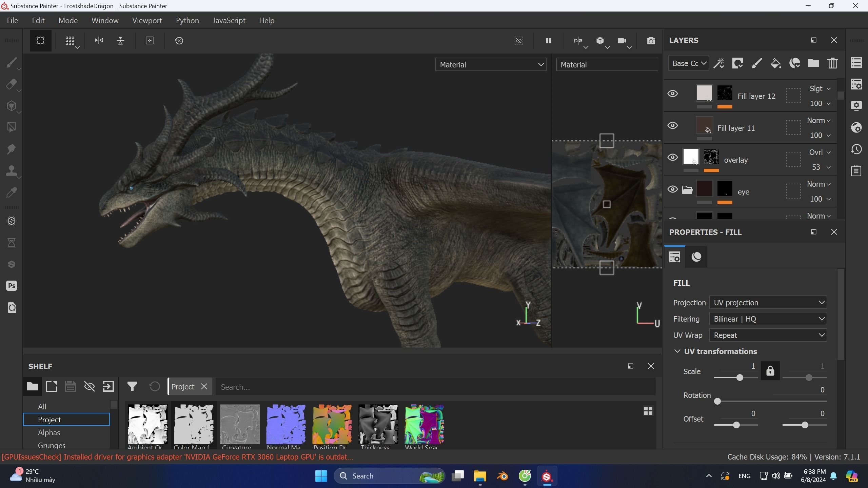Viewport: 868px width, 488px height.
Task: Toggle the scale ratio lock
Action: tap(770, 371)
